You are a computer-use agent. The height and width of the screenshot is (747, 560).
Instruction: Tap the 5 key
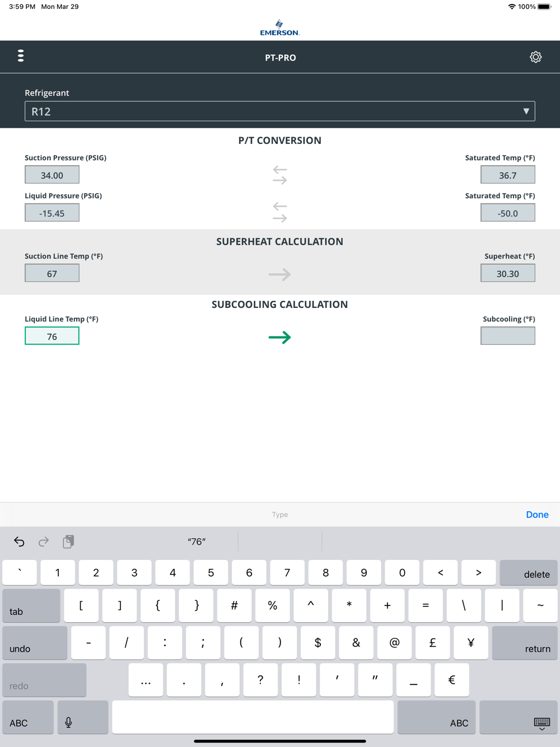point(211,573)
